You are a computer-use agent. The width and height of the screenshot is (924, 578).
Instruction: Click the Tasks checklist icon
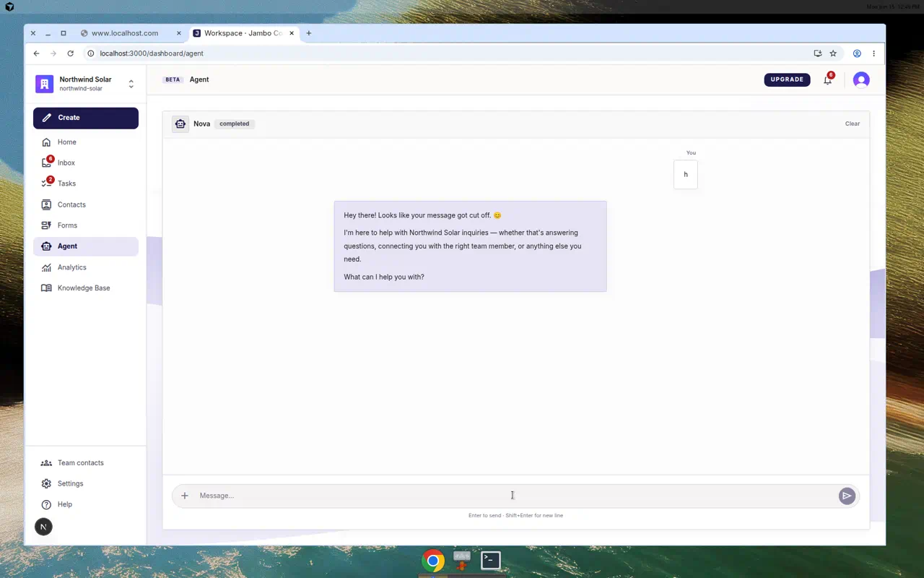[x=46, y=184]
